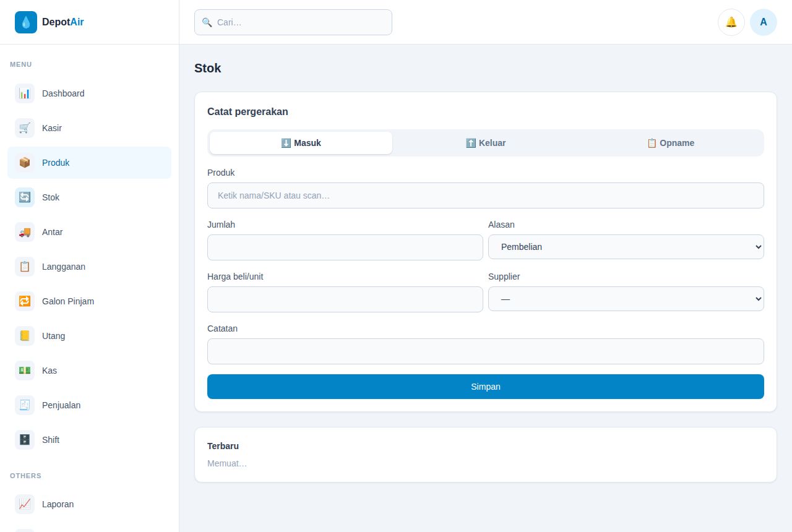Open the Laporan trend chart icon
Viewport: 792px width, 532px height.
click(x=25, y=504)
